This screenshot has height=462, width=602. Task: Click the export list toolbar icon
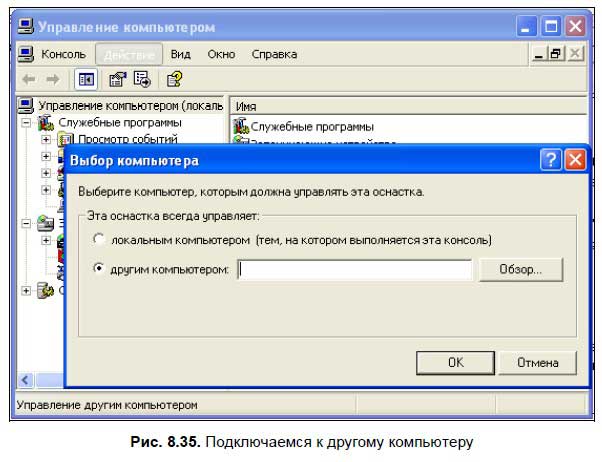pos(142,79)
